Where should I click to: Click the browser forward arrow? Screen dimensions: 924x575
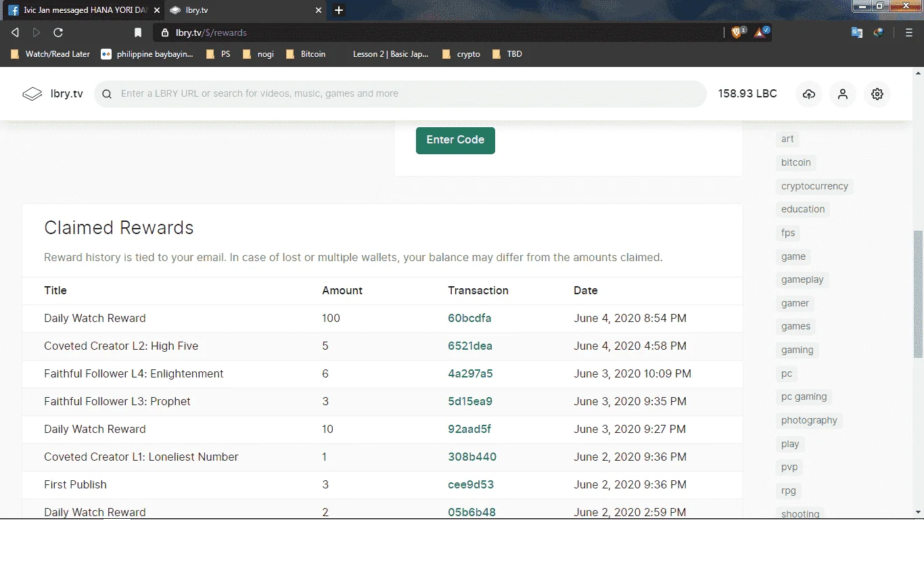(x=37, y=32)
